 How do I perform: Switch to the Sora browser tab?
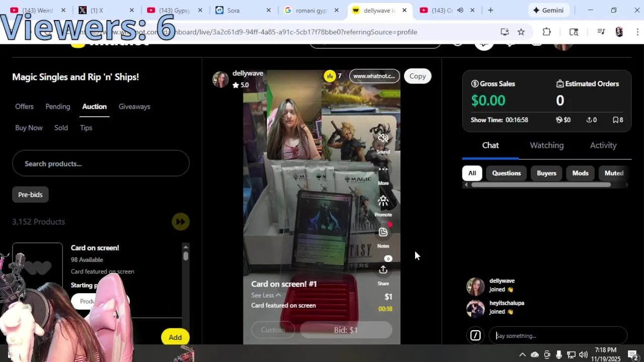243,10
